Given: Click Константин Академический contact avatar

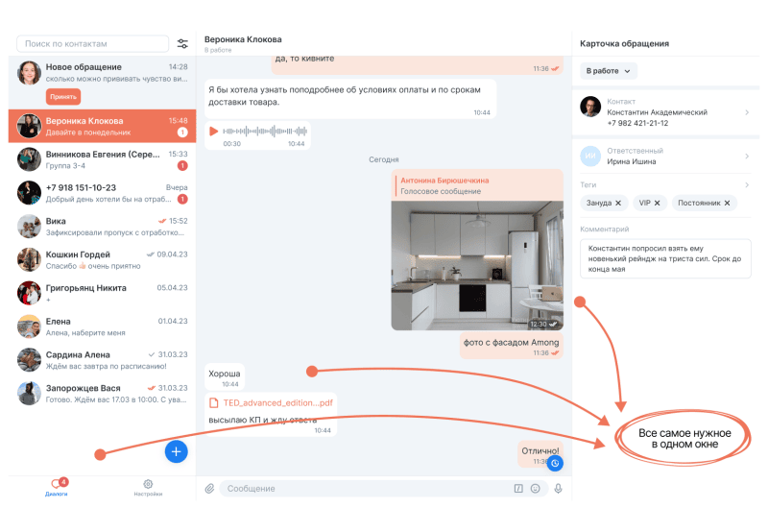Looking at the screenshot, I should point(590,107).
